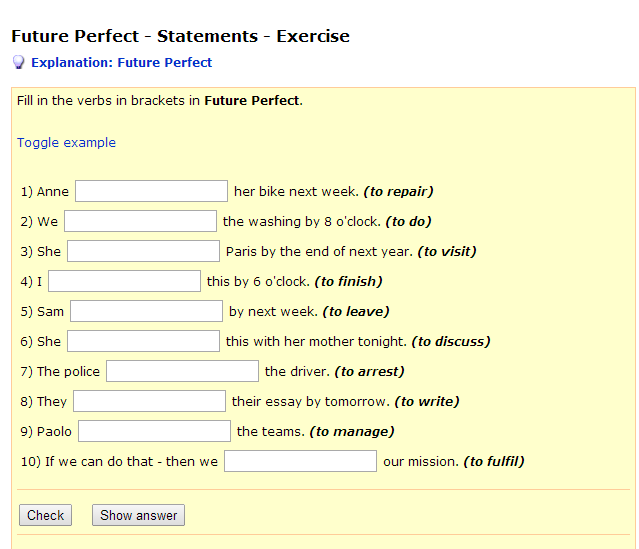Image resolution: width=639 pixels, height=549 pixels.
Task: Click the '(to fulfil)' verb hint
Action: (493, 461)
